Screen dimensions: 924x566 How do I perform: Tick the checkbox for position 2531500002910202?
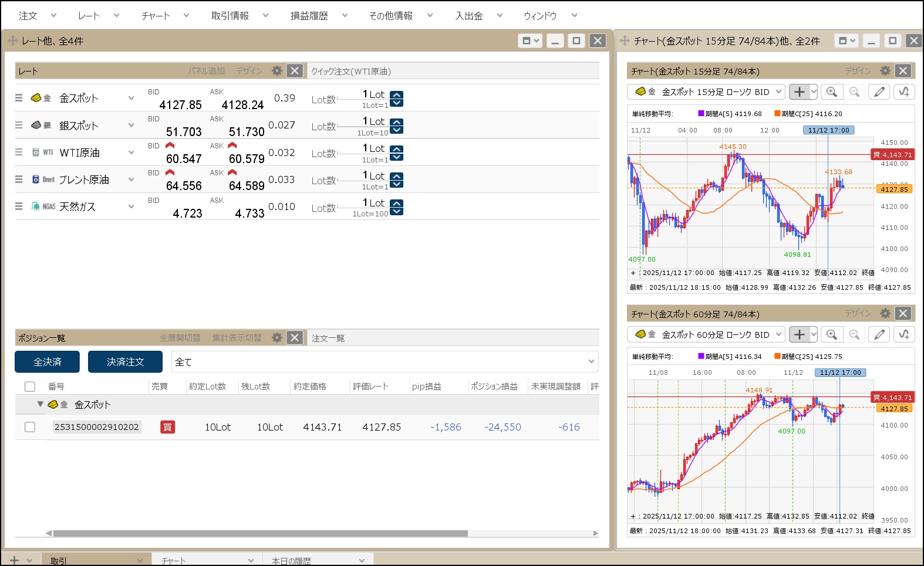click(x=30, y=427)
